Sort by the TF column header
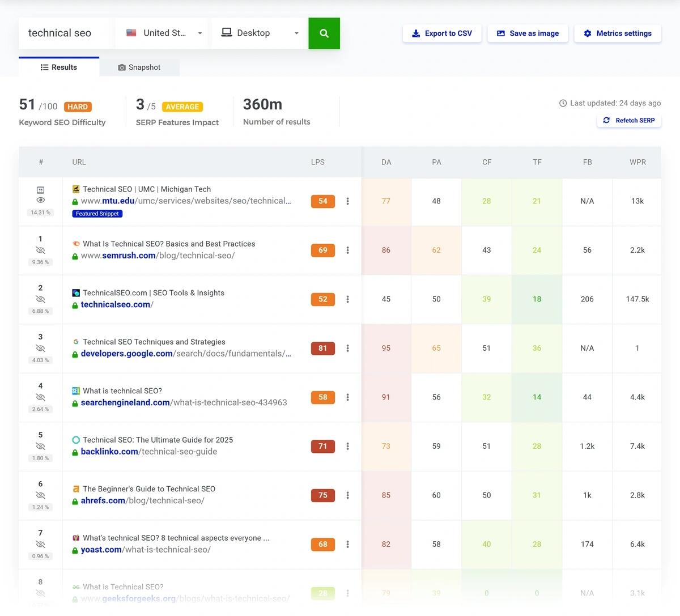 pos(537,162)
